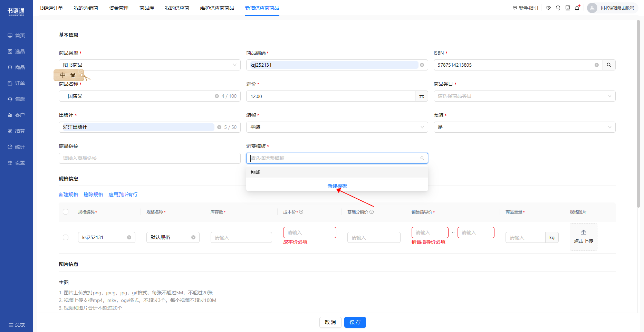Click the user avatar icon
Screen dimensions: 644x332
[592, 8]
